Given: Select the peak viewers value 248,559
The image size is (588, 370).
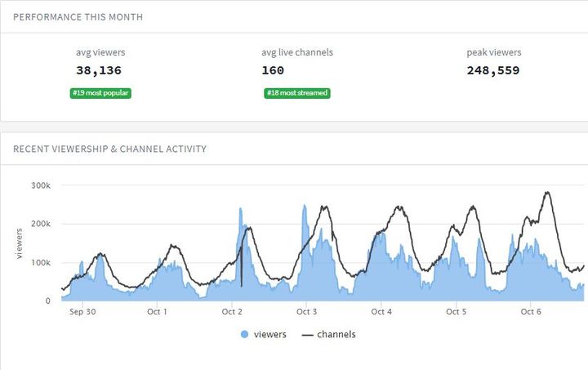Looking at the screenshot, I should pos(493,70).
